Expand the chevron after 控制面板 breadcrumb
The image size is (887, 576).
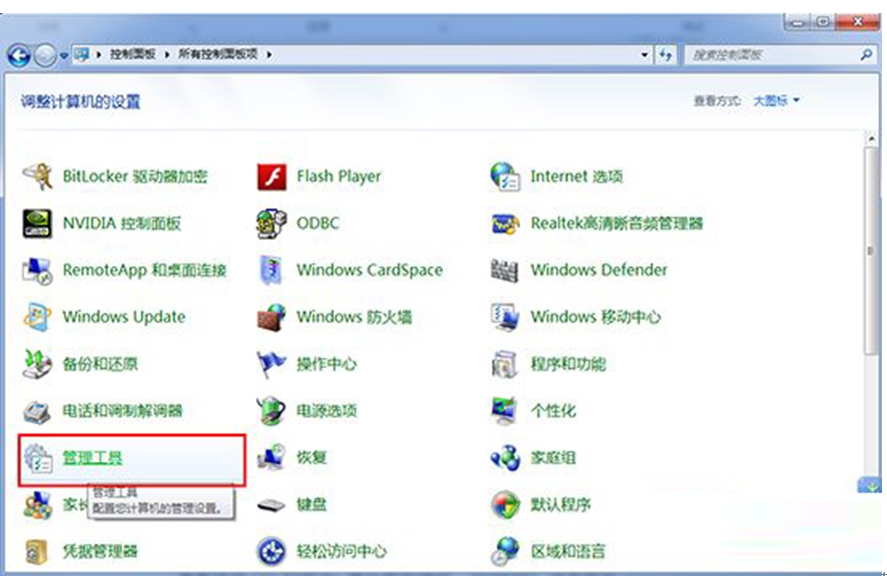click(167, 55)
